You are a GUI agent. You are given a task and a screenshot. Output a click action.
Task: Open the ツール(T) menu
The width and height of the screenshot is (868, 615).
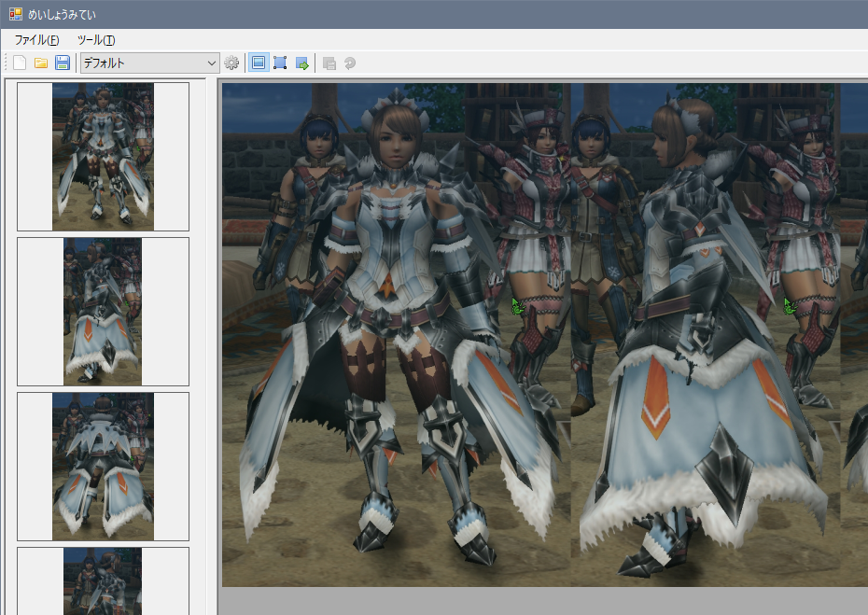click(x=96, y=40)
